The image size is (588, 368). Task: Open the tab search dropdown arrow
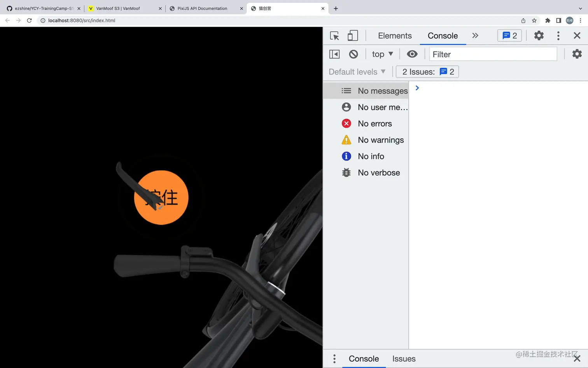(580, 8)
